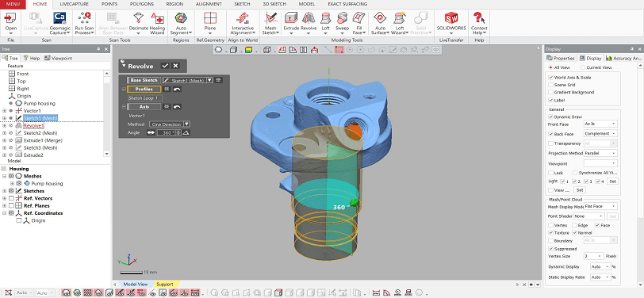This screenshot has height=298, width=644.
Task: Open the Front Face dropdown
Action: tap(600, 124)
